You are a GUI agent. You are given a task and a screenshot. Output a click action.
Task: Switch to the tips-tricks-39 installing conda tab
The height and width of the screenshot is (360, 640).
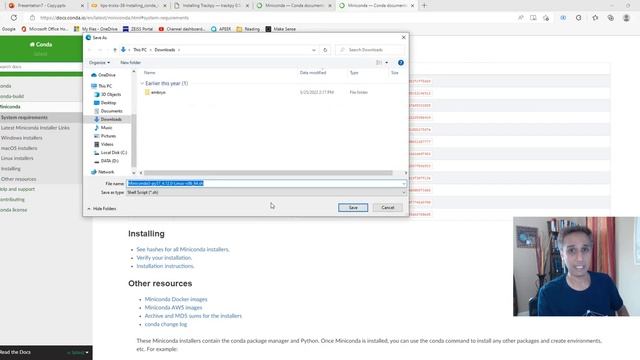tap(128, 6)
